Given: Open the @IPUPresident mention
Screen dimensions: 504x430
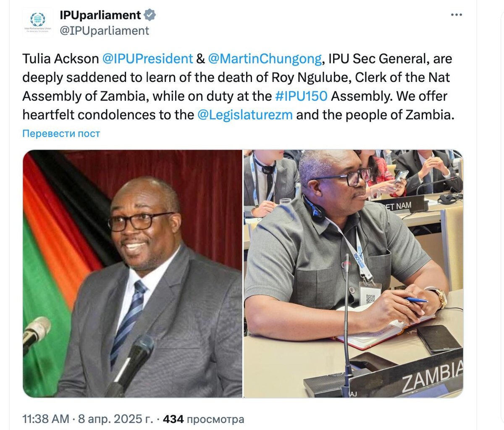Looking at the screenshot, I should click(147, 59).
